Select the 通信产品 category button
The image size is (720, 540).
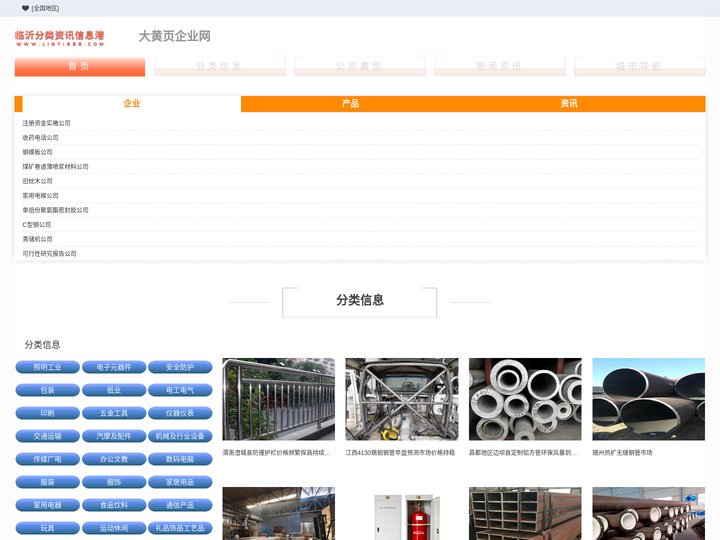pyautogui.click(x=180, y=505)
